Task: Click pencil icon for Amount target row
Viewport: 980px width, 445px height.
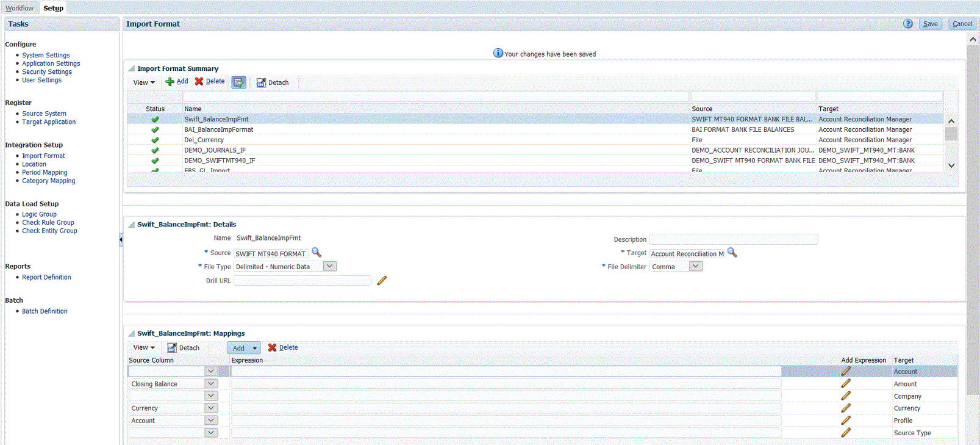Action: pos(846,383)
